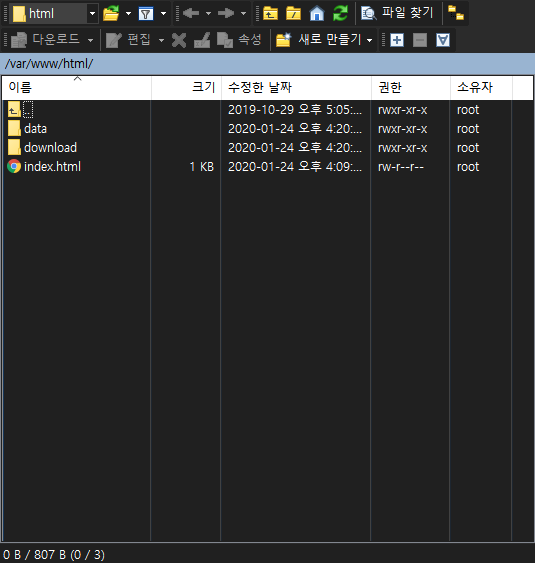The height and width of the screenshot is (563, 535).
Task: Expand the back history dropdown arrow
Action: click(x=208, y=14)
